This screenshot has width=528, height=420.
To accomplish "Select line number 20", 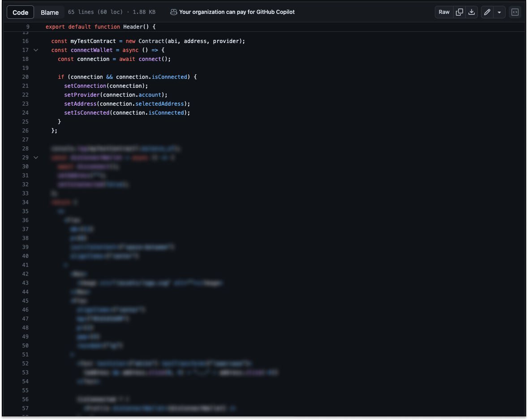I will coord(25,77).
